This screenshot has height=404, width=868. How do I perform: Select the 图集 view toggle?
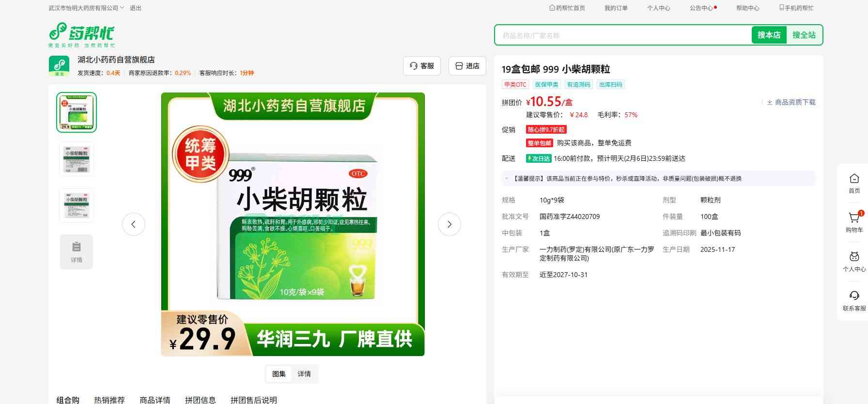[279, 374]
